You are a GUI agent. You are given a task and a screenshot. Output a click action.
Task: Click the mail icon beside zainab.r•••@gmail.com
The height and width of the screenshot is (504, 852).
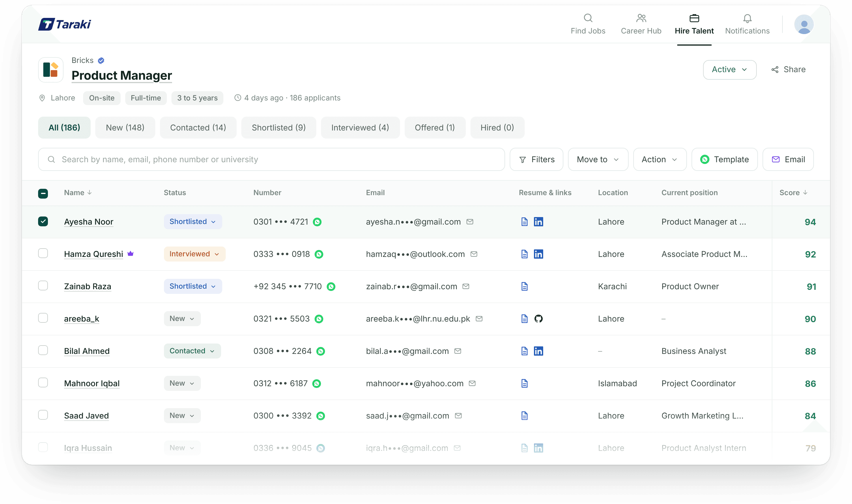pos(466,286)
